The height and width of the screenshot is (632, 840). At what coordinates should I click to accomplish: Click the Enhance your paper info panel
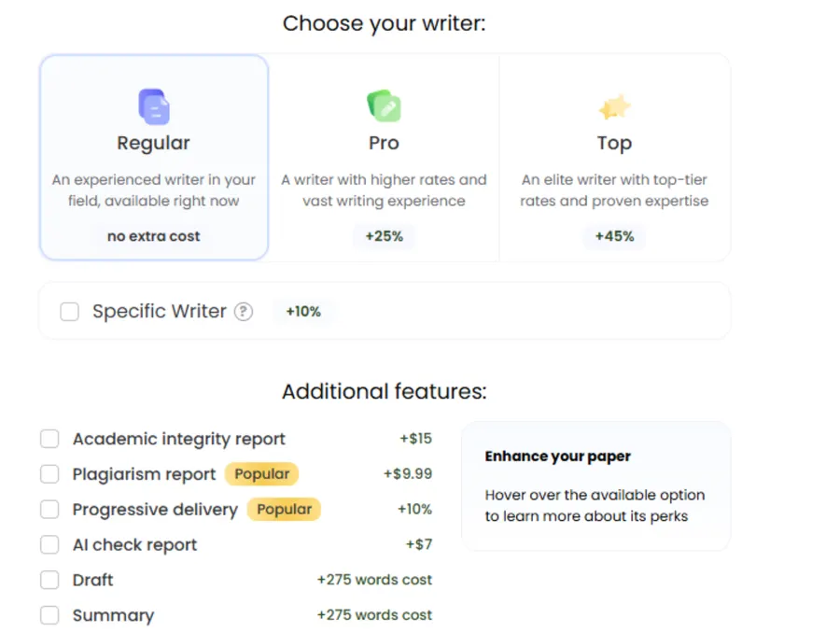click(x=595, y=485)
